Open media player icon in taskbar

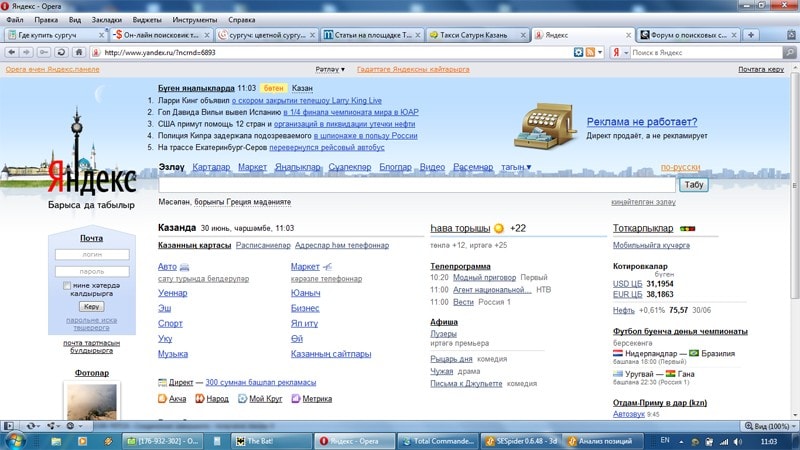click(82, 441)
